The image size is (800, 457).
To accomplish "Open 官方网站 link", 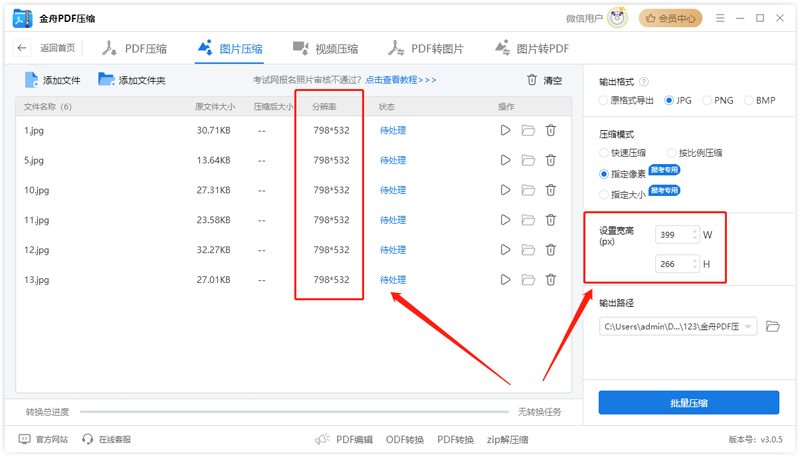I will click(43, 439).
